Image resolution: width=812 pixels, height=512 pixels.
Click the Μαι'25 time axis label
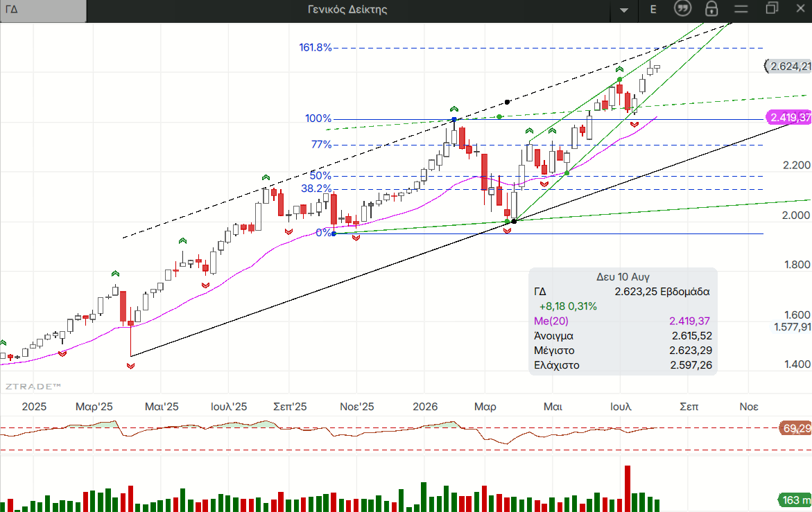tap(162, 407)
